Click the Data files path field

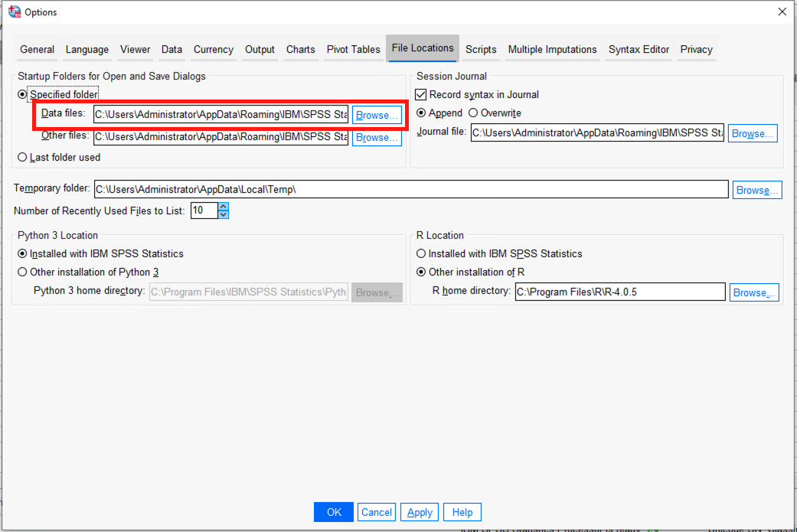pos(220,114)
